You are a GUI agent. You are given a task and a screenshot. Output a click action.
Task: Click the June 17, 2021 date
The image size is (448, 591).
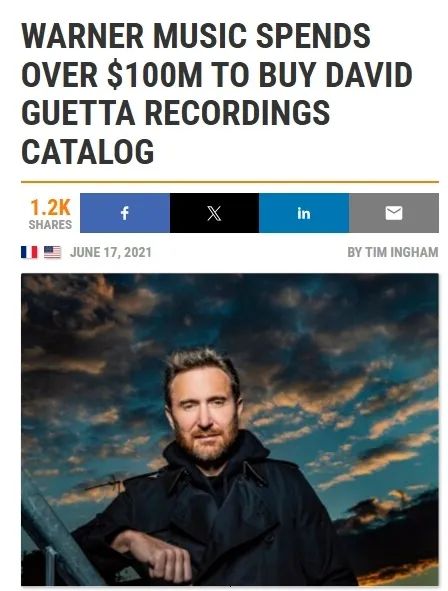click(x=111, y=252)
